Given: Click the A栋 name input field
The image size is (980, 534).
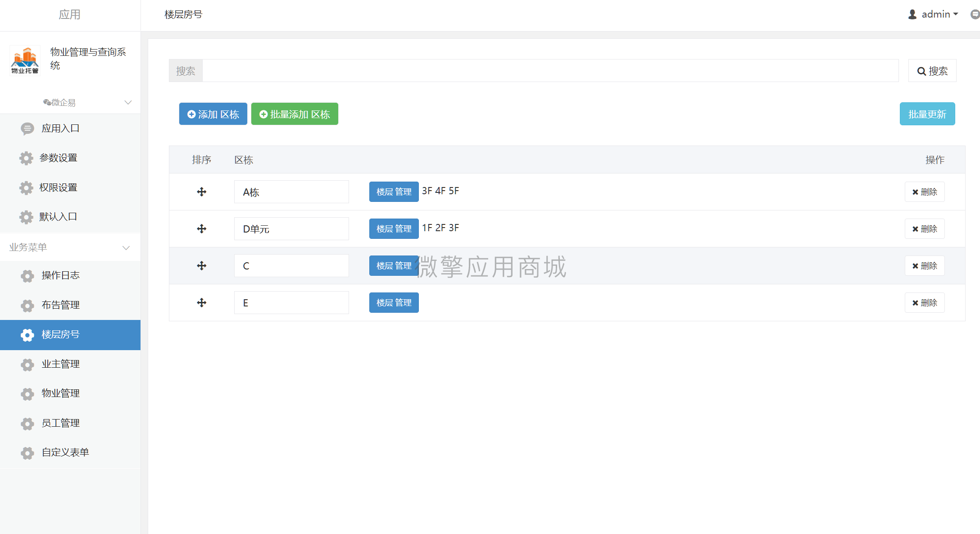Looking at the screenshot, I should [x=291, y=192].
